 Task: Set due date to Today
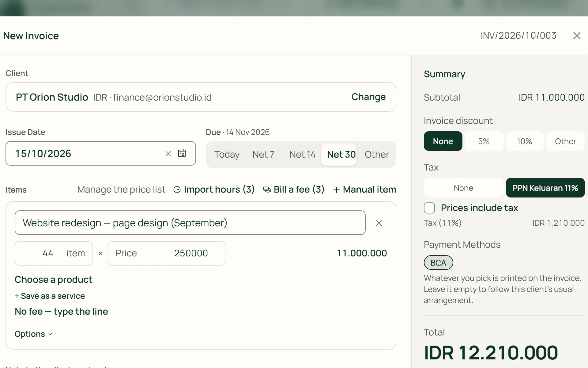pos(227,154)
